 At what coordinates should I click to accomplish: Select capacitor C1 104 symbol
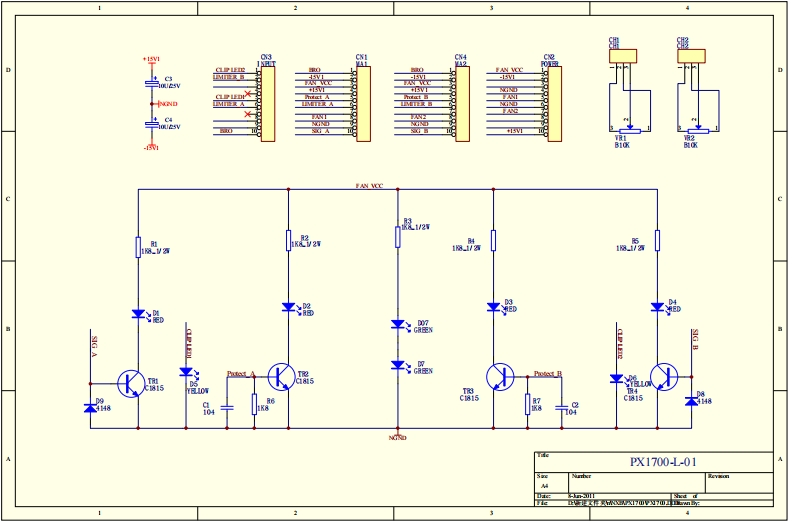pos(227,406)
